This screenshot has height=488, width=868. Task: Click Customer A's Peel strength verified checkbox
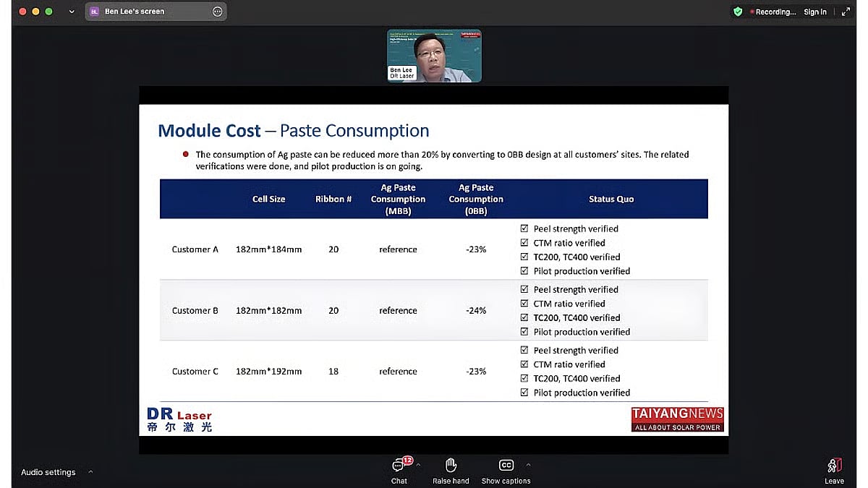pos(524,228)
